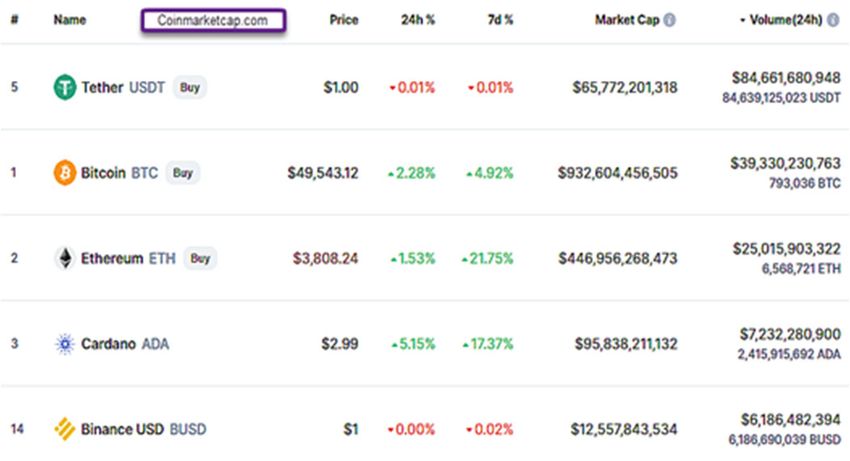850x461 pixels.
Task: Click the Cardano logo icon
Action: (64, 344)
